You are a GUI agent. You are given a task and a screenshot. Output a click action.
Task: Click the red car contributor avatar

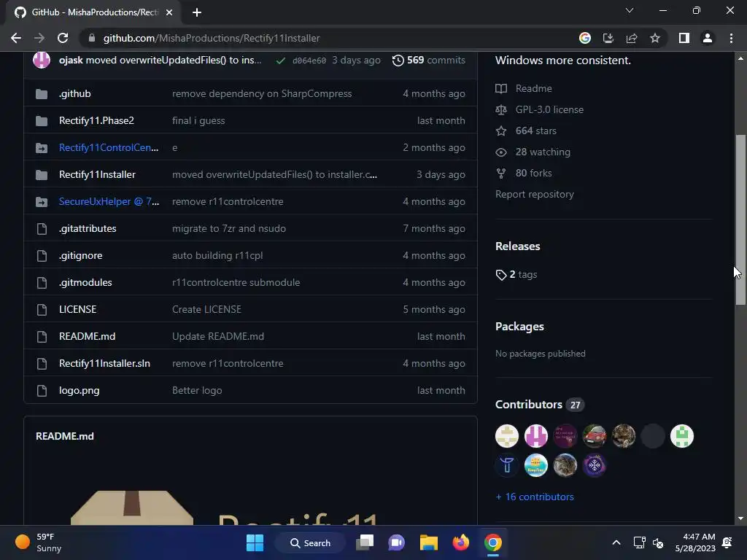pos(594,436)
